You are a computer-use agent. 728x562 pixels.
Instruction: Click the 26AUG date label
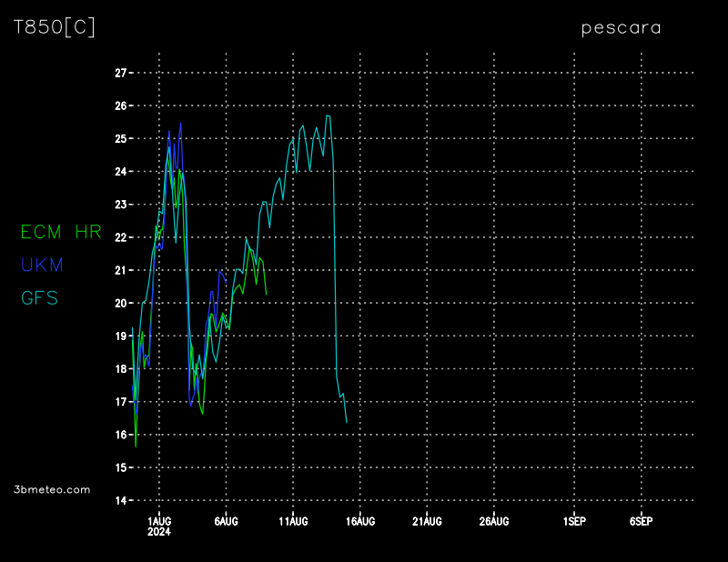(x=493, y=521)
